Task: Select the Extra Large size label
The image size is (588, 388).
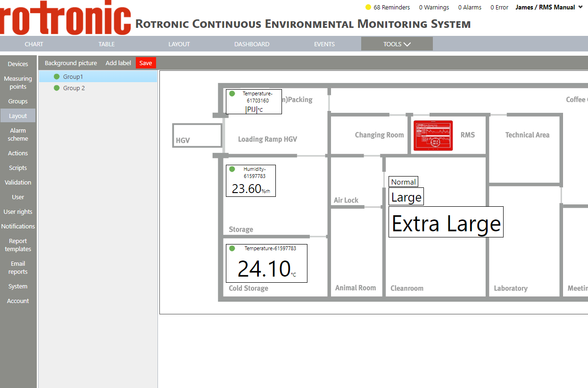Action: (446, 222)
